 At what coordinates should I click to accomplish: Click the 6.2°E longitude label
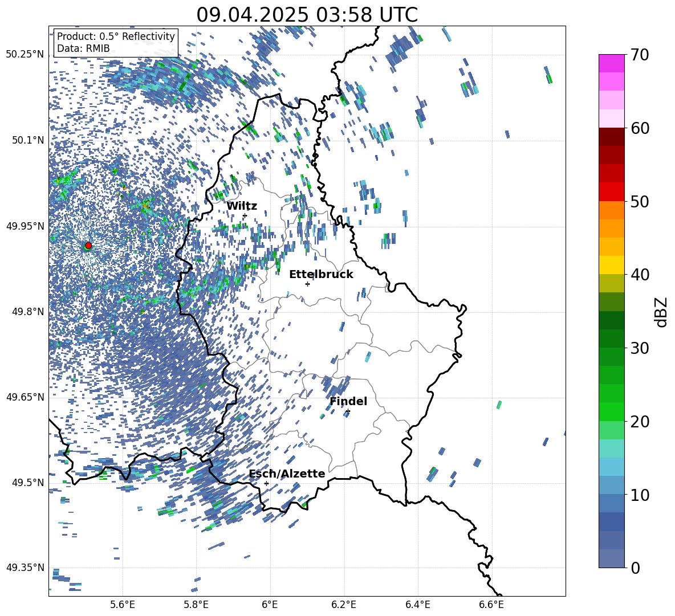(344, 605)
